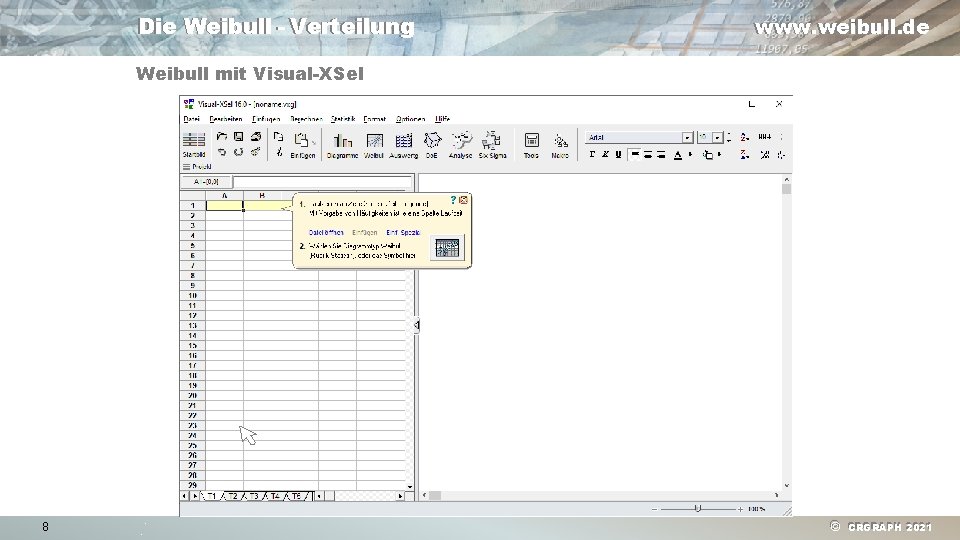
Task: Open the Arial font name dropdown
Action: click(688, 138)
